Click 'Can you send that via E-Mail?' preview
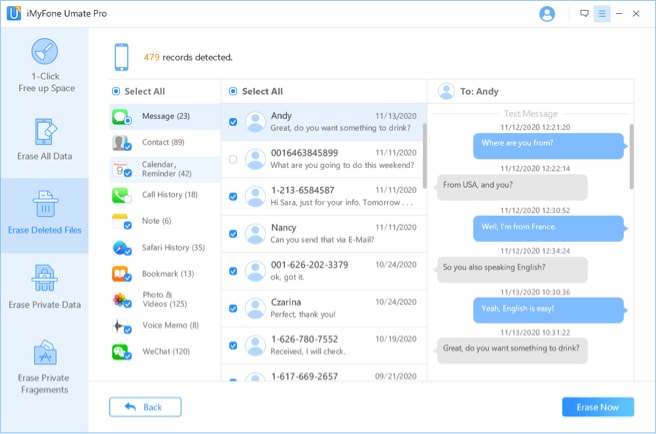 322,240
